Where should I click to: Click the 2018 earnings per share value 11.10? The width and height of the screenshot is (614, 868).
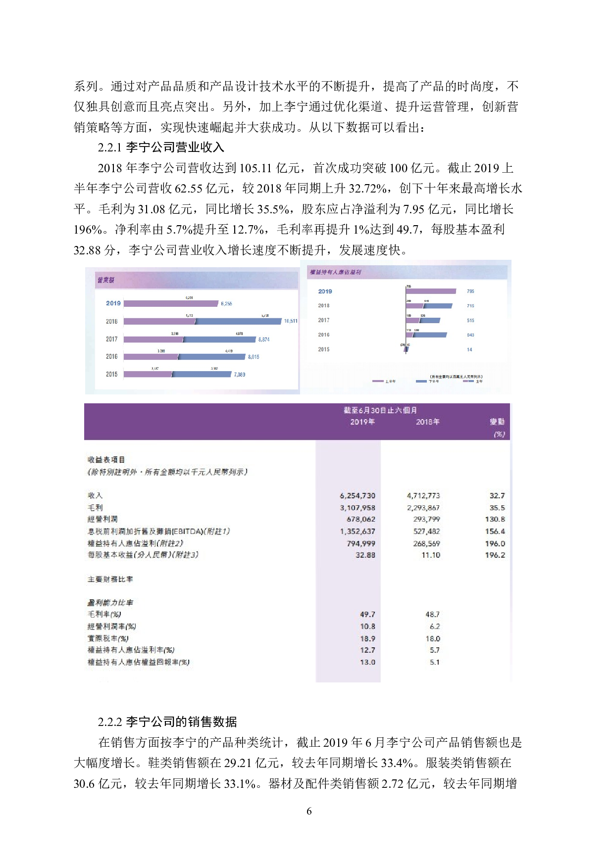click(x=431, y=555)
